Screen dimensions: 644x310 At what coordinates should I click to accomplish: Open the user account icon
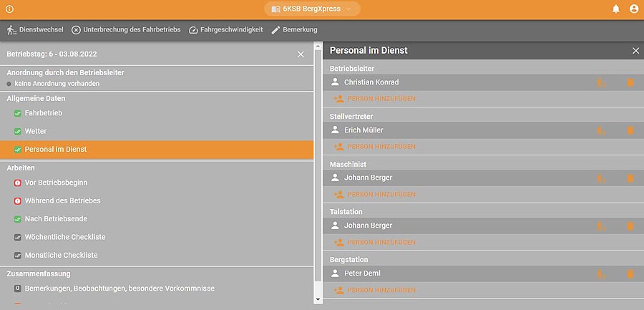(x=634, y=9)
